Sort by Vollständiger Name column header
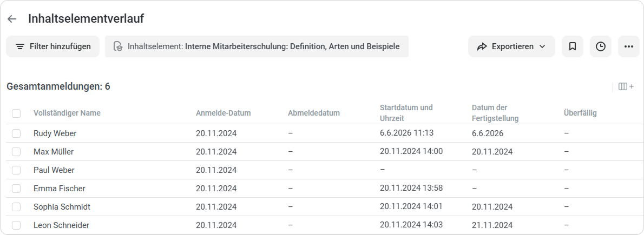 (67, 113)
